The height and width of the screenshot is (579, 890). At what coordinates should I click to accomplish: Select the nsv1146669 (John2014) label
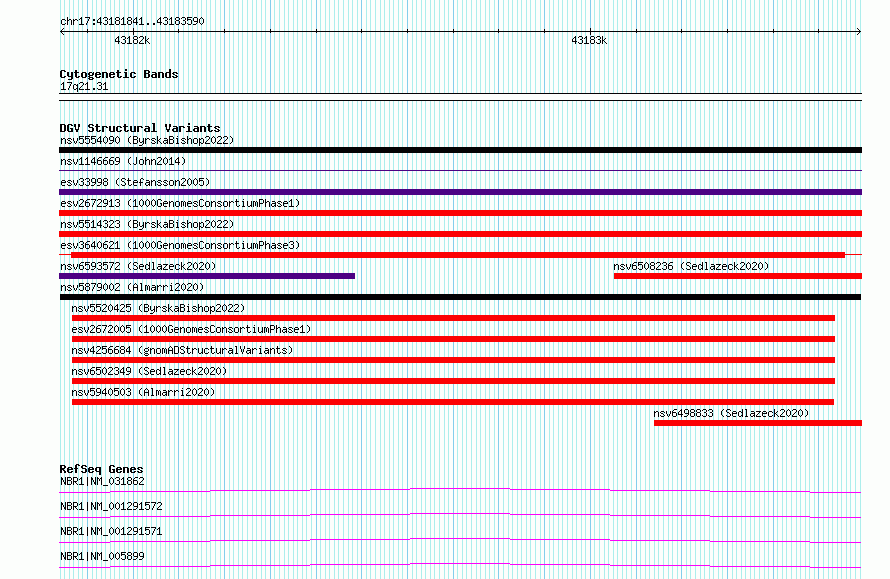(123, 161)
